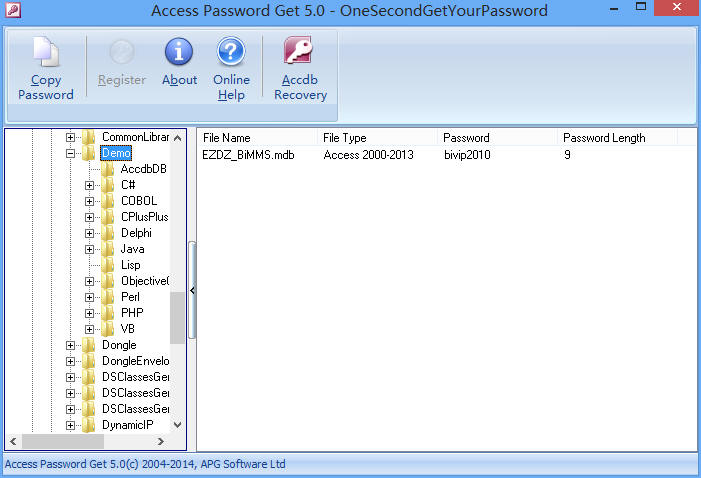
Task: Open the About dialog icon
Action: pos(179,53)
